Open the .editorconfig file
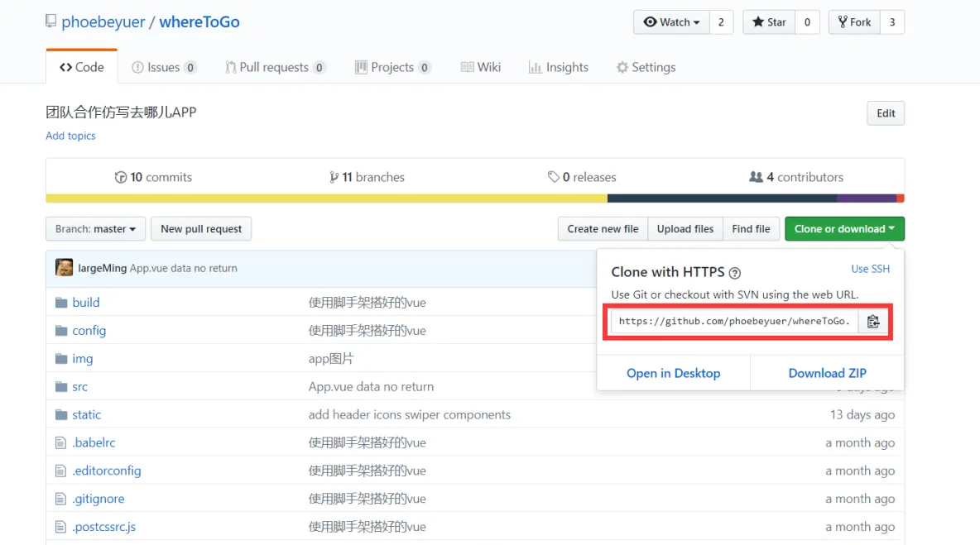 tap(107, 471)
